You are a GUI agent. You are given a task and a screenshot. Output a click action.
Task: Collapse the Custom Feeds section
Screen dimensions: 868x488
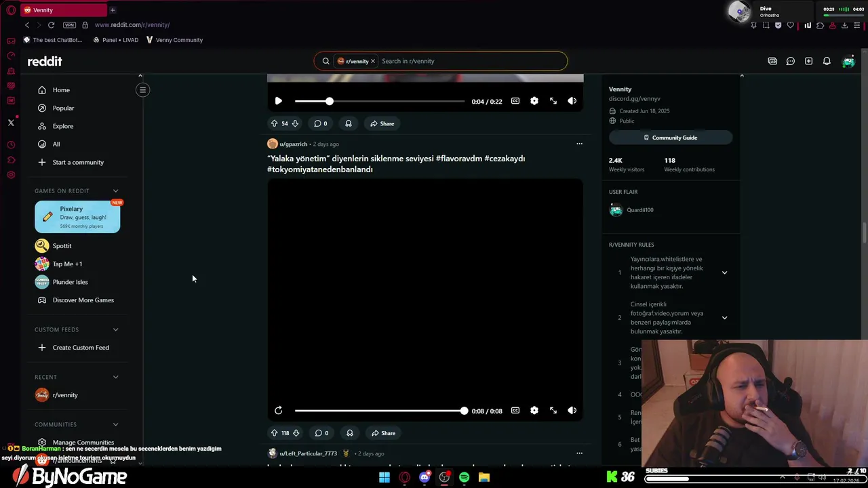coord(115,329)
